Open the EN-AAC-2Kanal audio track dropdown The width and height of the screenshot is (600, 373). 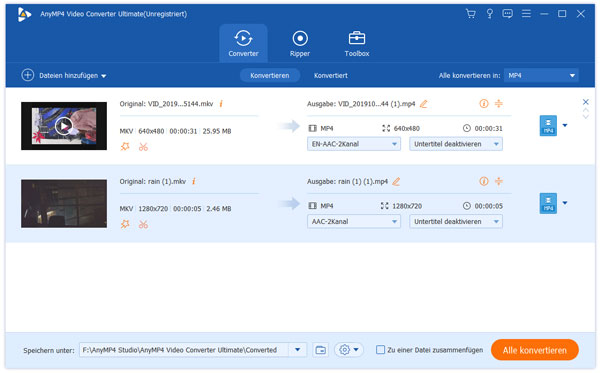[354, 144]
